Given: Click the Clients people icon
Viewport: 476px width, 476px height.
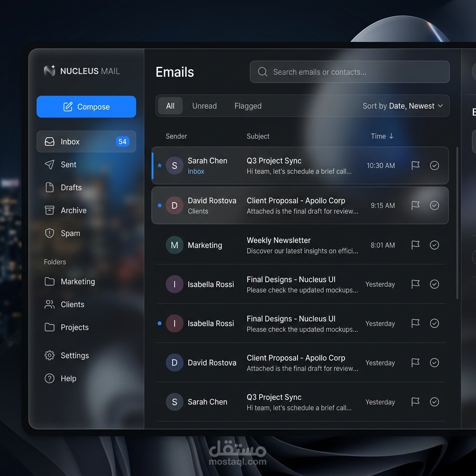Looking at the screenshot, I should click(49, 304).
